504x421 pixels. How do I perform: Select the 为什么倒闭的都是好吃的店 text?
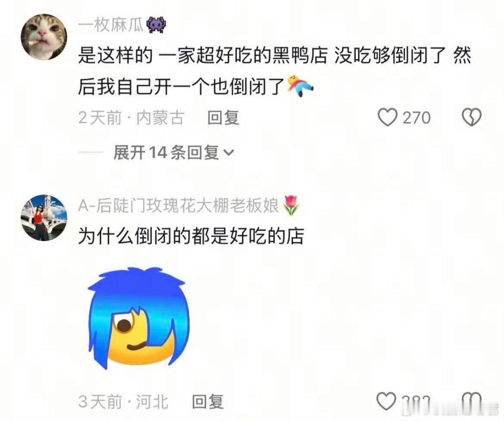(191, 236)
